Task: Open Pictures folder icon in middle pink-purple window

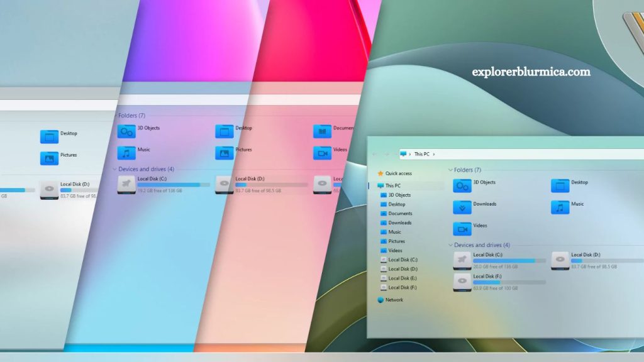Action: pyautogui.click(x=225, y=153)
